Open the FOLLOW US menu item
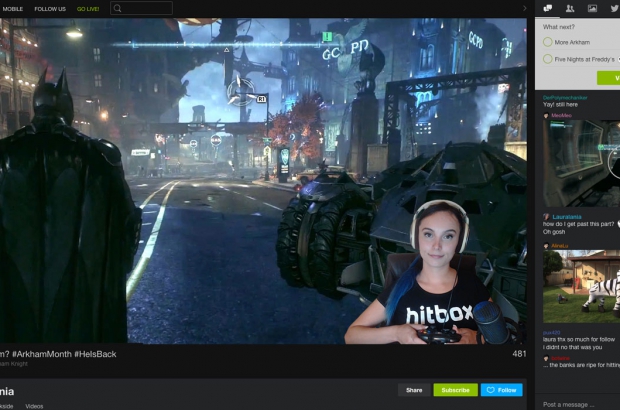Image resolution: width=620 pixels, height=410 pixels. pos(50,9)
